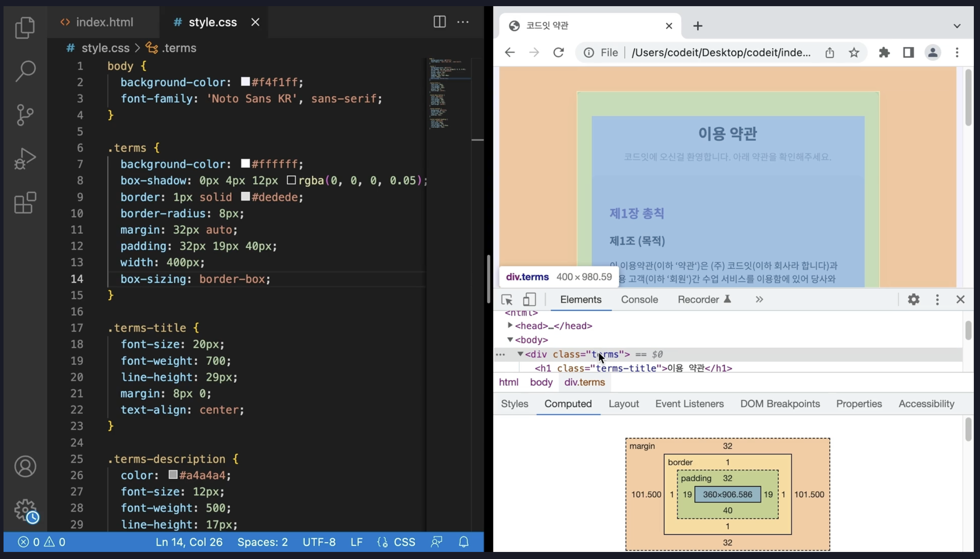Viewport: 980px width, 559px height.
Task: Open Run and Debug view
Action: coord(25,159)
